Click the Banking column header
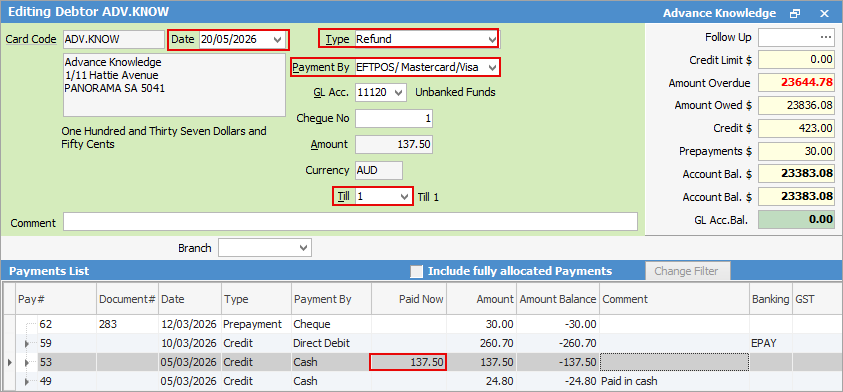 (x=770, y=299)
